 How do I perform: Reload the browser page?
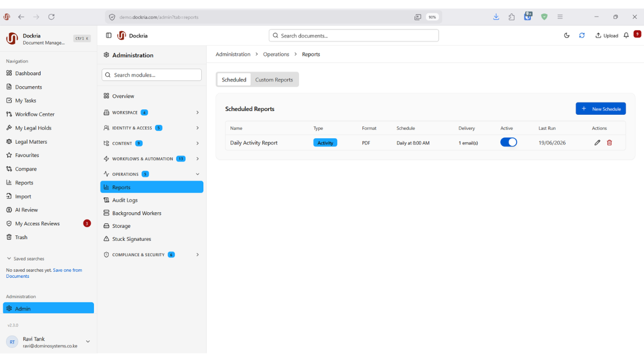[52, 17]
